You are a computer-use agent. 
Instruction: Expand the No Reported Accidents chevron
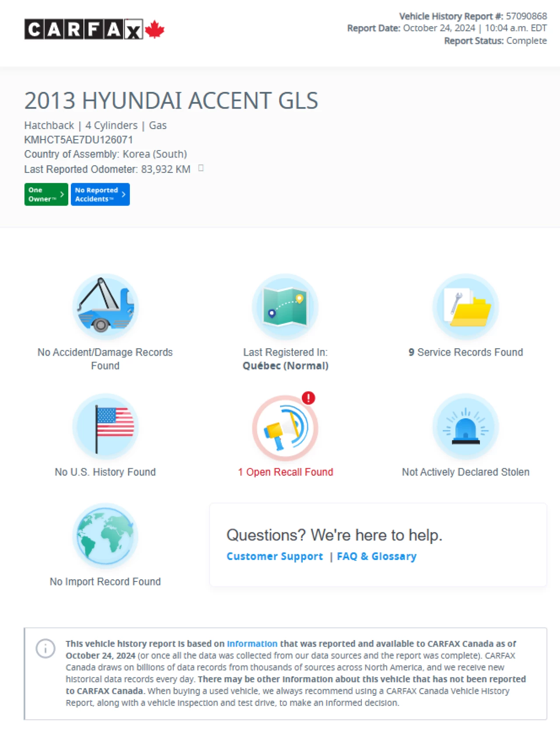[124, 194]
